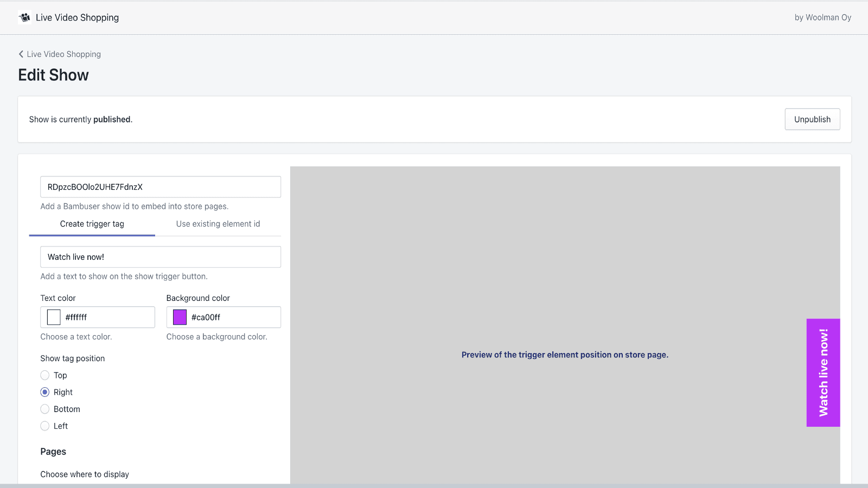Screen dimensions: 868x488
Task: Click the #ca00ff background color hex field
Action: [233, 317]
